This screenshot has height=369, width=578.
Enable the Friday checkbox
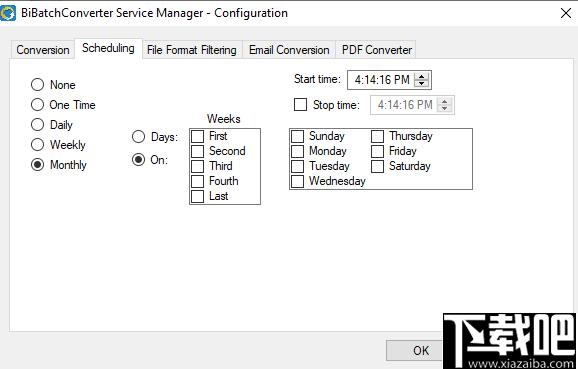[377, 151]
